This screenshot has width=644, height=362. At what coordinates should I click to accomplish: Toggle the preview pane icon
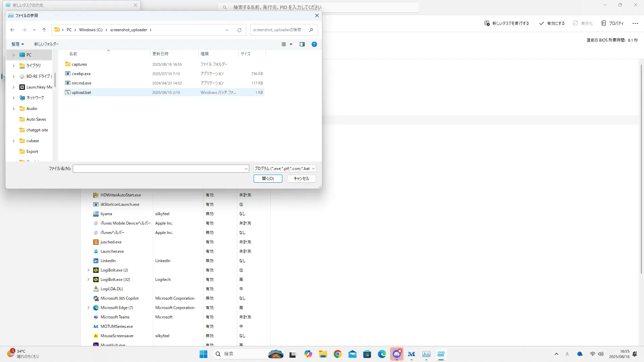point(302,44)
